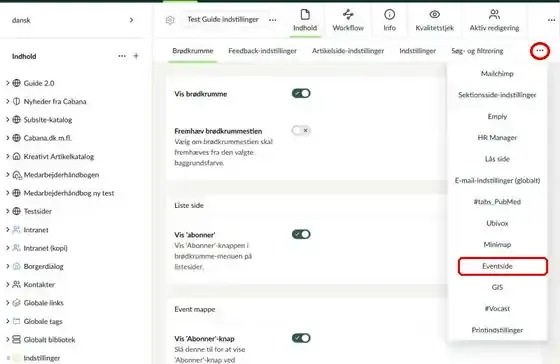Expand the Subsite-katalog node
Screen dimensions: 560x364
click(x=8, y=120)
